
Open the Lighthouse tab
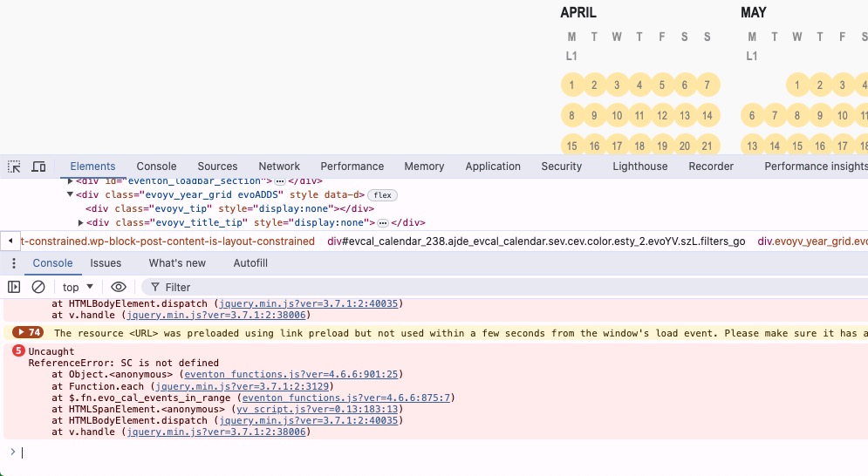click(x=640, y=167)
